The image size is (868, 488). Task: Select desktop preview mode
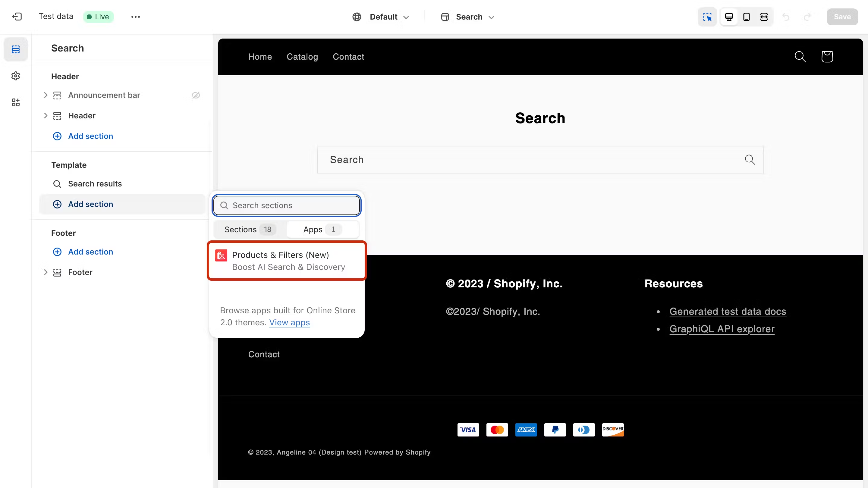(729, 17)
